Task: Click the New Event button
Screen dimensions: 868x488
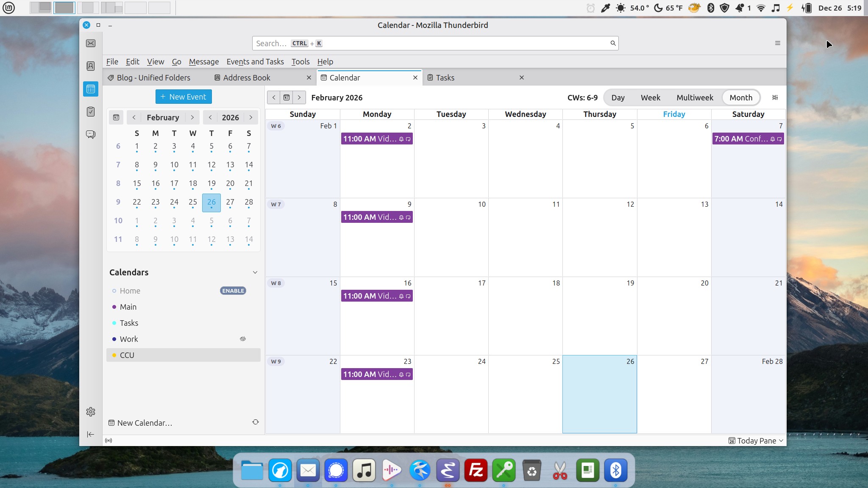Action: pos(184,97)
